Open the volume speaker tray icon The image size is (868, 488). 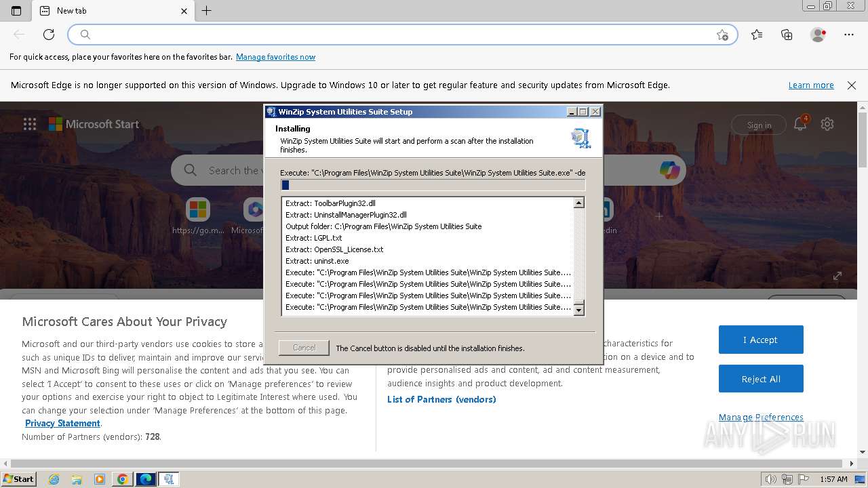click(771, 479)
